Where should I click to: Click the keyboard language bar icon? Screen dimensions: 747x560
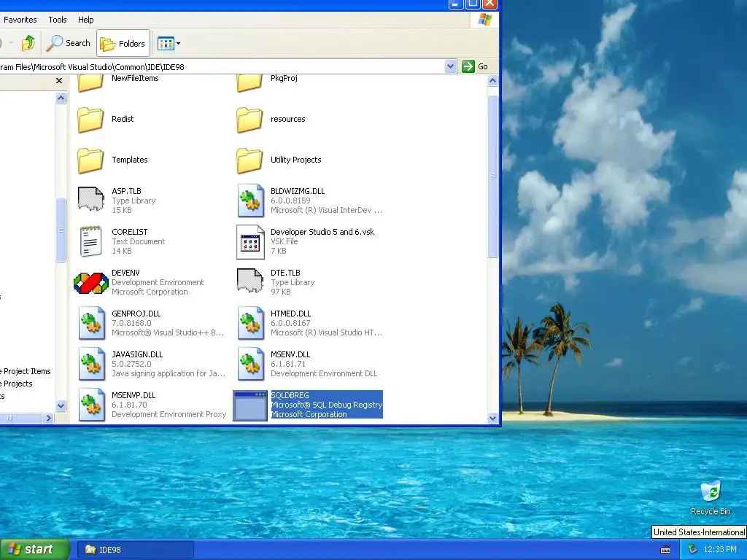tap(665, 550)
